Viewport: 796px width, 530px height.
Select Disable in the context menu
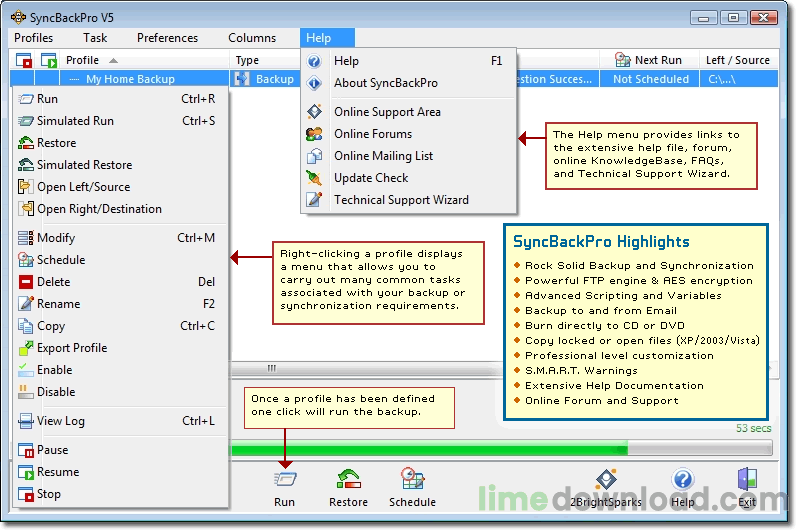coord(121,392)
